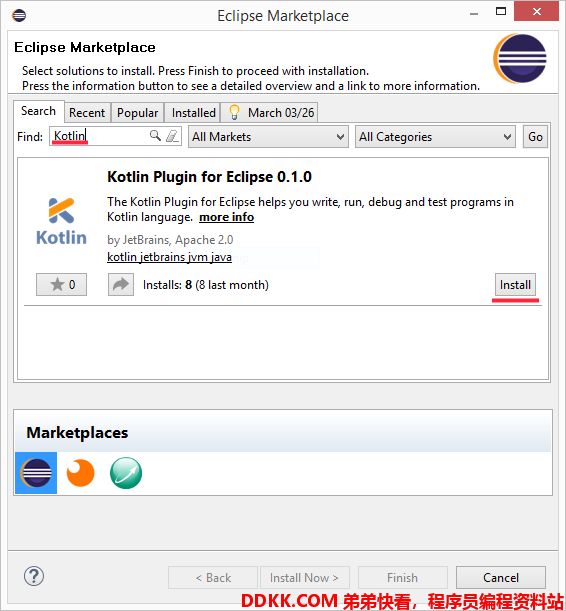The image size is (566, 611).
Task: Open the more info link
Action: (226, 217)
